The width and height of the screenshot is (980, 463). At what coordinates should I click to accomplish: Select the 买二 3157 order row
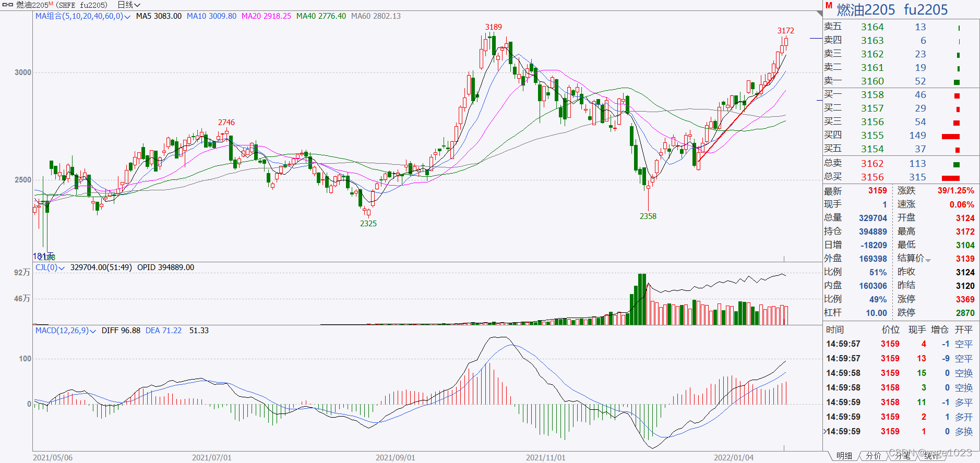tap(901, 108)
